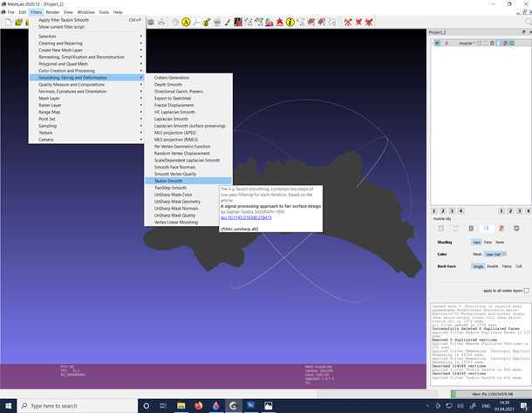Click the Type here to search box
The height and width of the screenshot is (413, 532).
click(x=78, y=406)
